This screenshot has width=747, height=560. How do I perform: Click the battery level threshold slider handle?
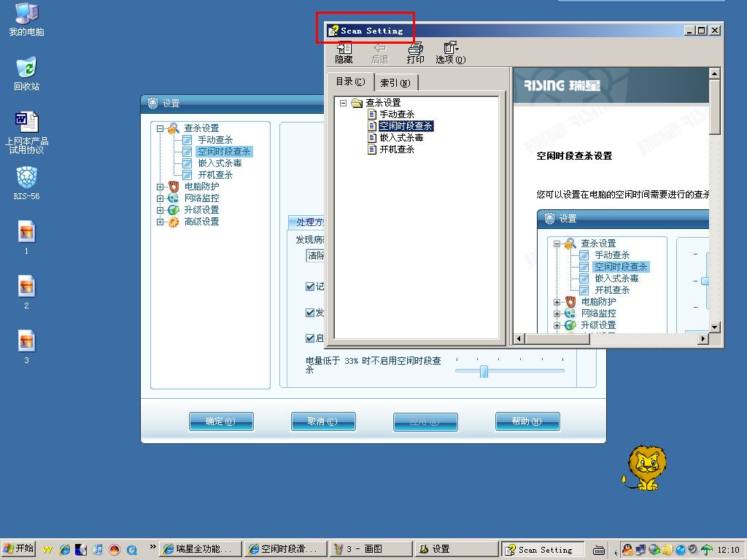(484, 371)
